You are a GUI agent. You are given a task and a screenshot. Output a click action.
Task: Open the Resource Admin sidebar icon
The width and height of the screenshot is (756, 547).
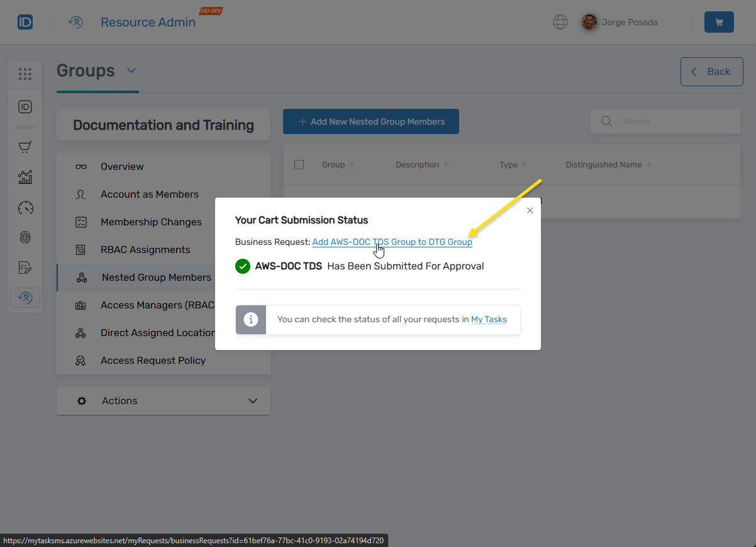[25, 297]
